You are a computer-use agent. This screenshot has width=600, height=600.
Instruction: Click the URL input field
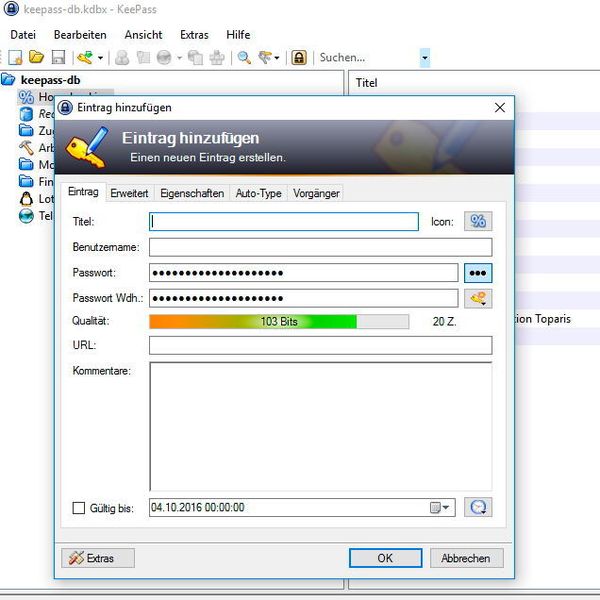point(320,346)
